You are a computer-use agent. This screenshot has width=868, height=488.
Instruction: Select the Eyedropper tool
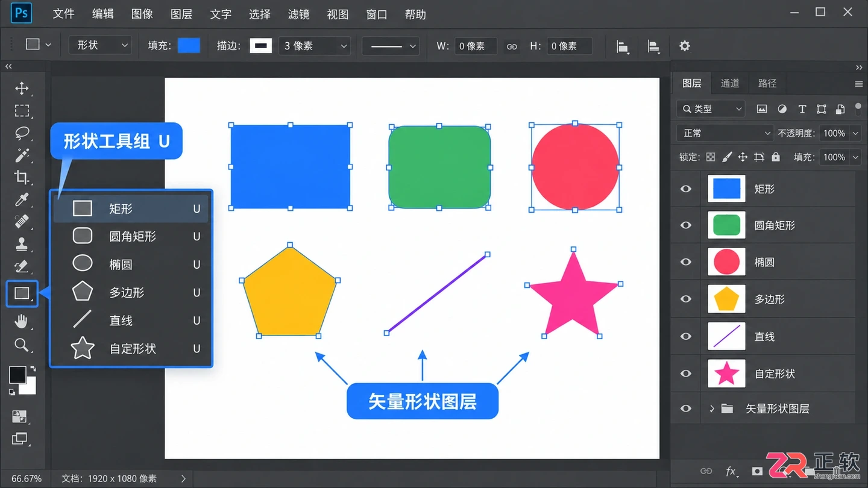click(22, 199)
